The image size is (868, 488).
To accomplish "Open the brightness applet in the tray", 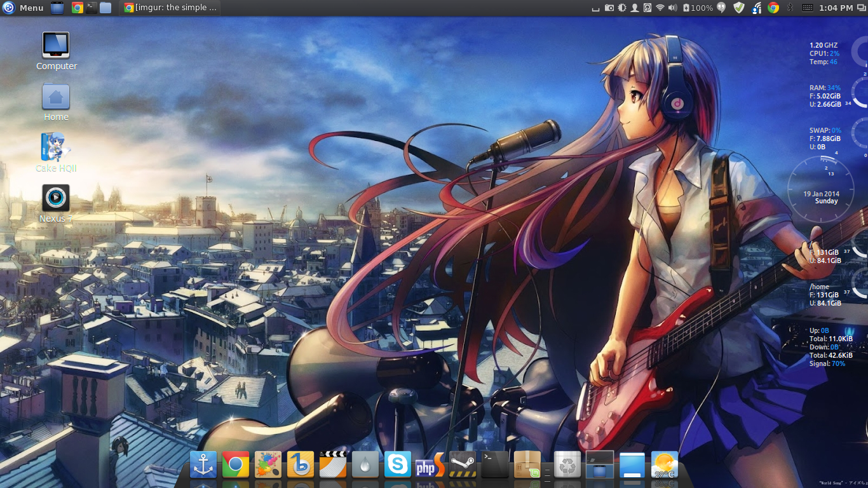I will 621,8.
